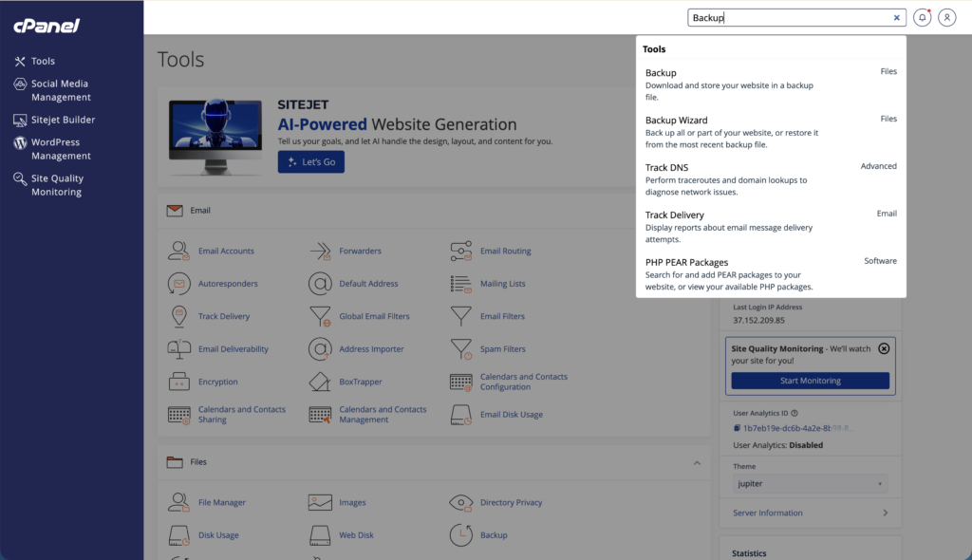The image size is (972, 560).
Task: Open the Spam Filters icon
Action: pos(461,349)
